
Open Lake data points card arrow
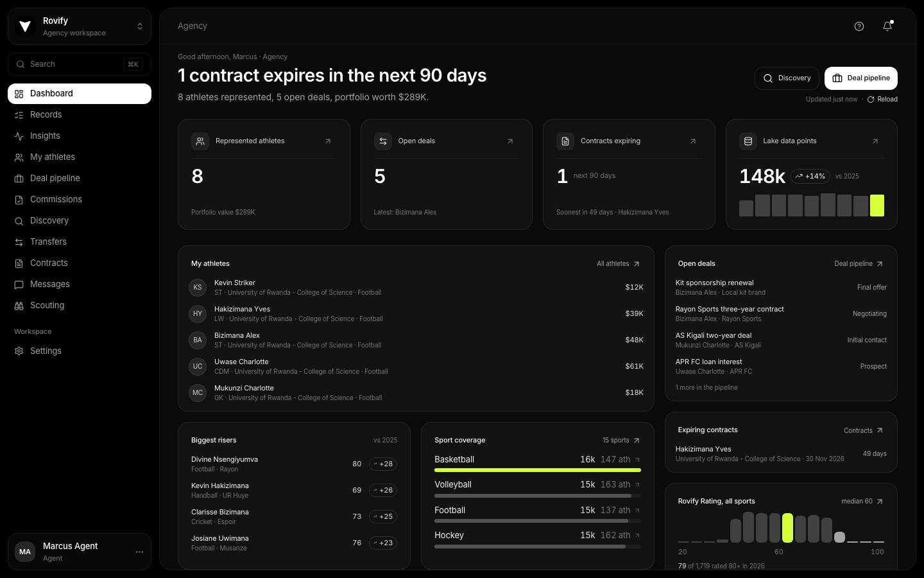pyautogui.click(x=875, y=141)
